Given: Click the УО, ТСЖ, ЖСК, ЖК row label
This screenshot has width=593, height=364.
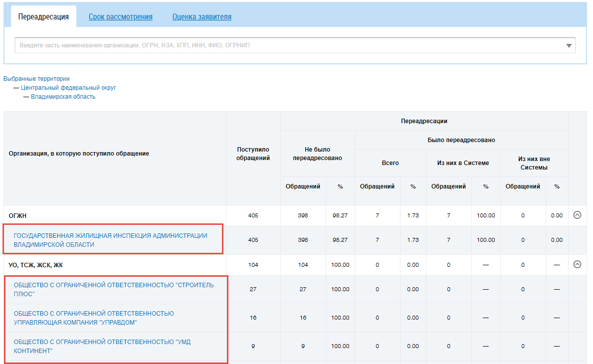Looking at the screenshot, I should tap(36, 265).
